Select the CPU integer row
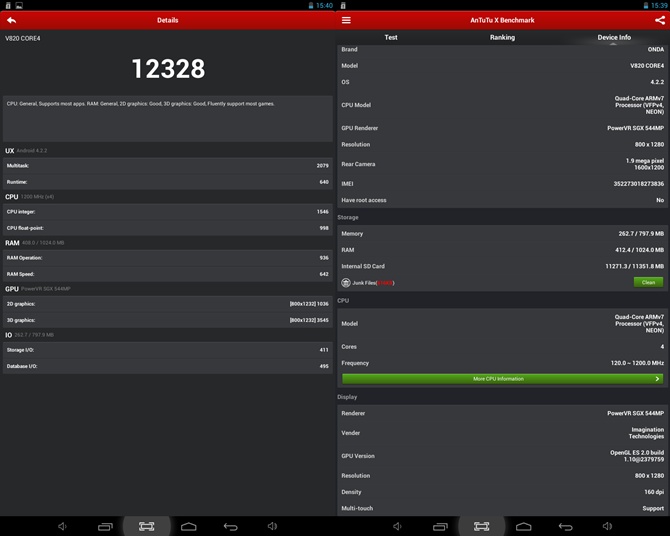Viewport: 670px width, 536px height. (168, 212)
